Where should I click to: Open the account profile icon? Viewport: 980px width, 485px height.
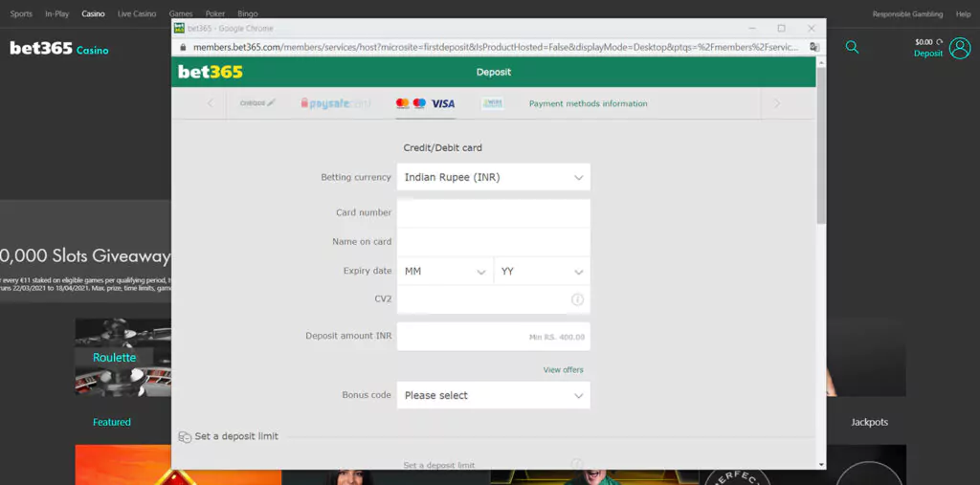click(959, 48)
